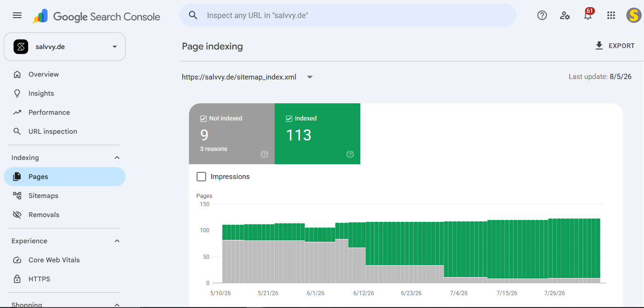The width and height of the screenshot is (644, 308).
Task: Toggle the Not indexed checkbox
Action: coord(203,119)
